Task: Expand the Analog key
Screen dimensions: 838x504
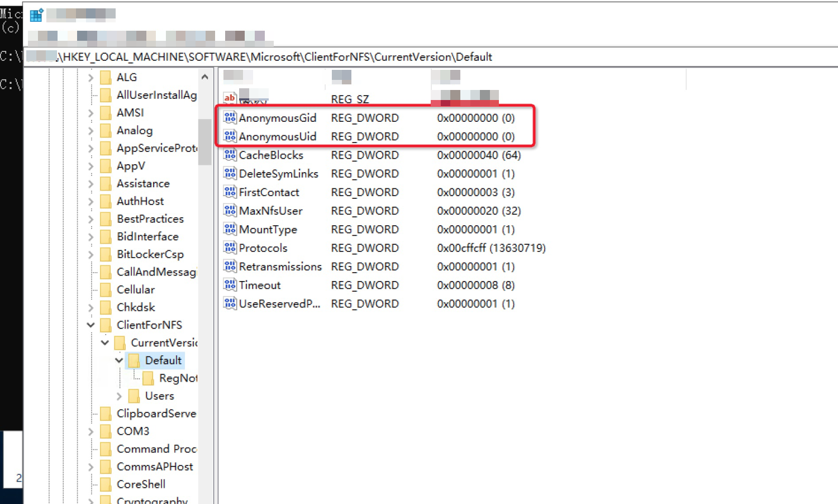Action: point(91,131)
